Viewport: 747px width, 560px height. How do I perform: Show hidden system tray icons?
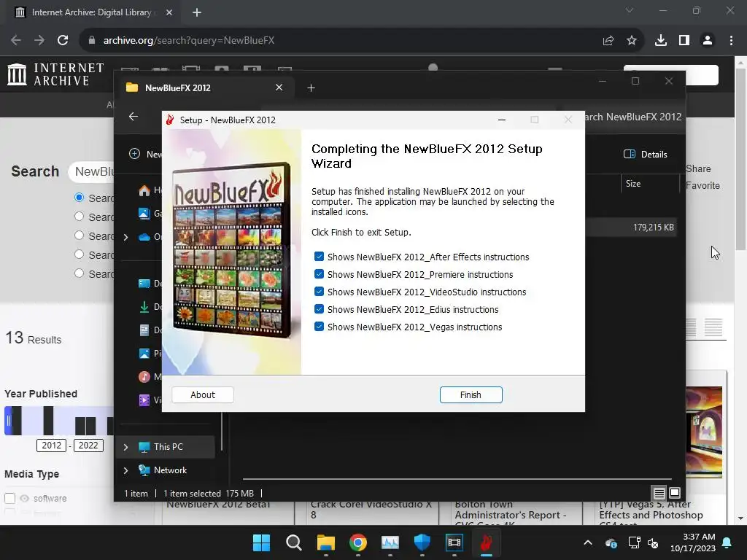point(588,542)
